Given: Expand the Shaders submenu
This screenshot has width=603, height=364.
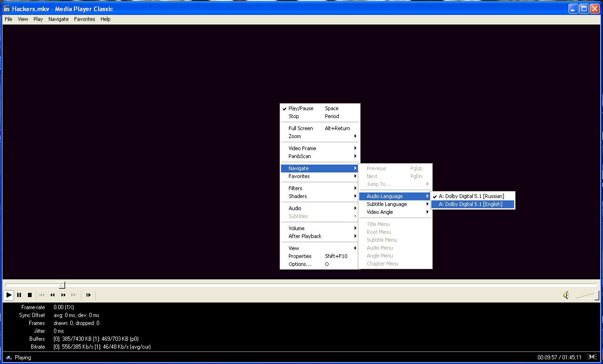Looking at the screenshot, I should (x=320, y=196).
